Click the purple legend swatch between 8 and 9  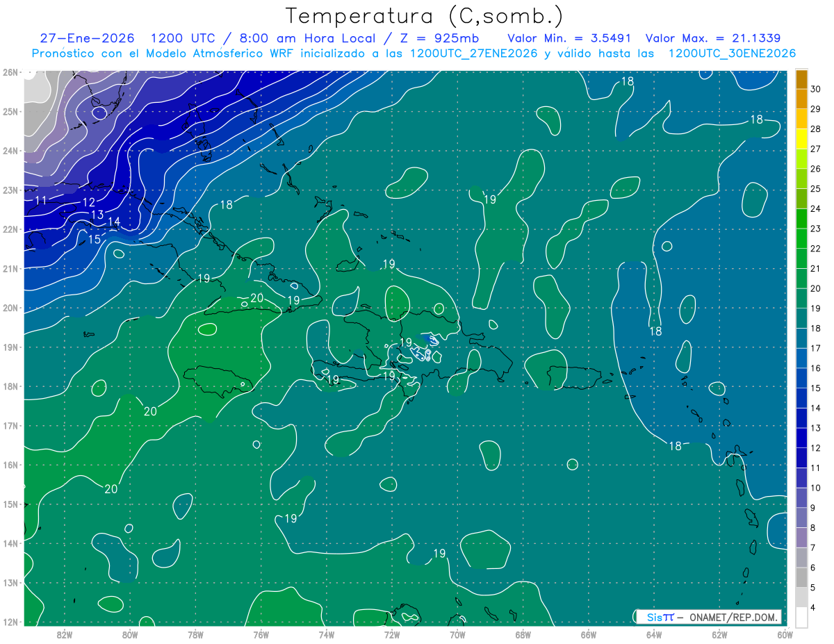tap(801, 518)
